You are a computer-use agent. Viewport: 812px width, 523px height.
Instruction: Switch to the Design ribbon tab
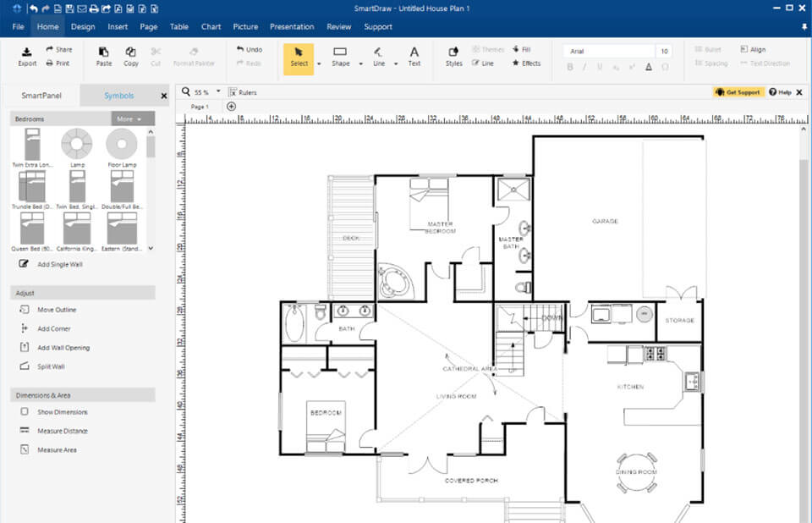pos(85,26)
